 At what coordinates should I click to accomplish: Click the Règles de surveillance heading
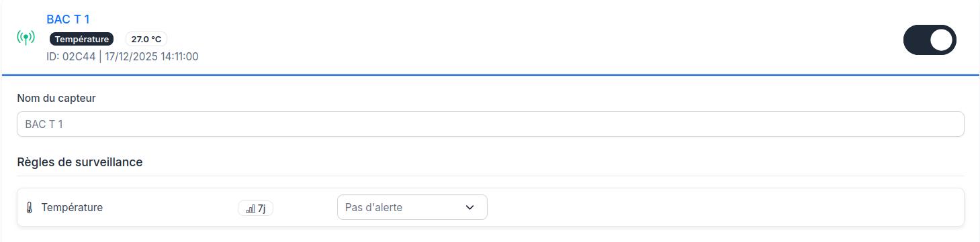(79, 162)
